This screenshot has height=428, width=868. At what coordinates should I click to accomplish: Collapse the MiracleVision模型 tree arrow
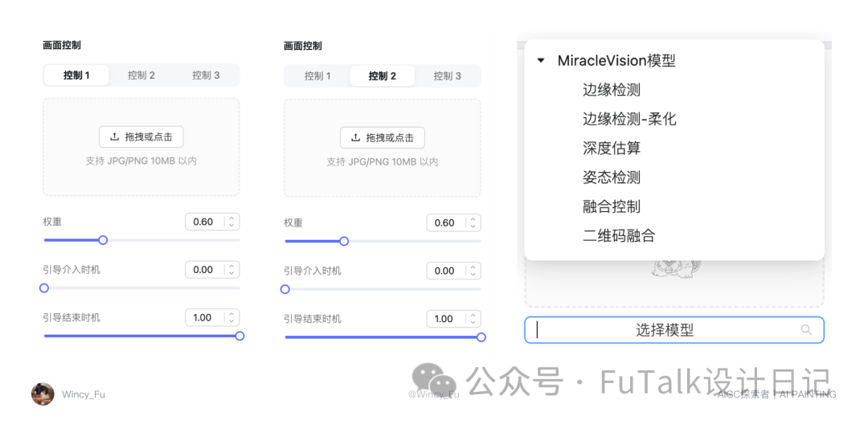coord(541,61)
